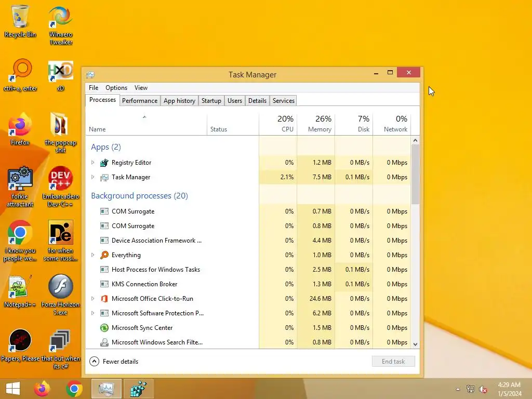
Task: Launch Firefox from the taskbar
Action: (42, 389)
